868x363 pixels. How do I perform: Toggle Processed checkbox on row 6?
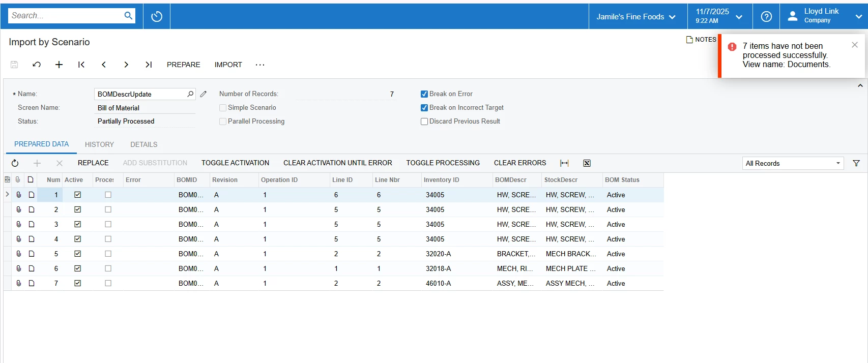(x=108, y=268)
